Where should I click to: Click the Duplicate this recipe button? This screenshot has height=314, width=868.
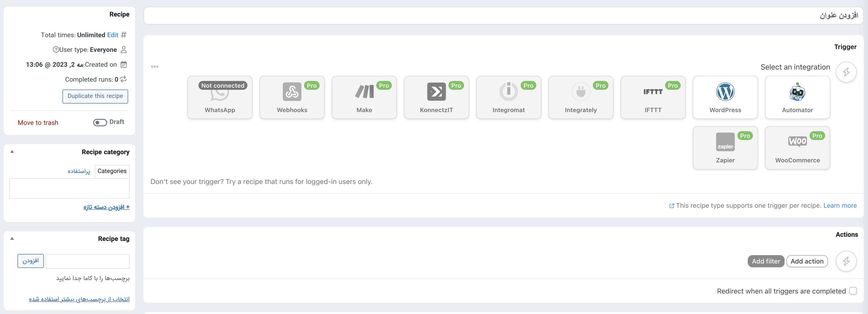coord(95,96)
